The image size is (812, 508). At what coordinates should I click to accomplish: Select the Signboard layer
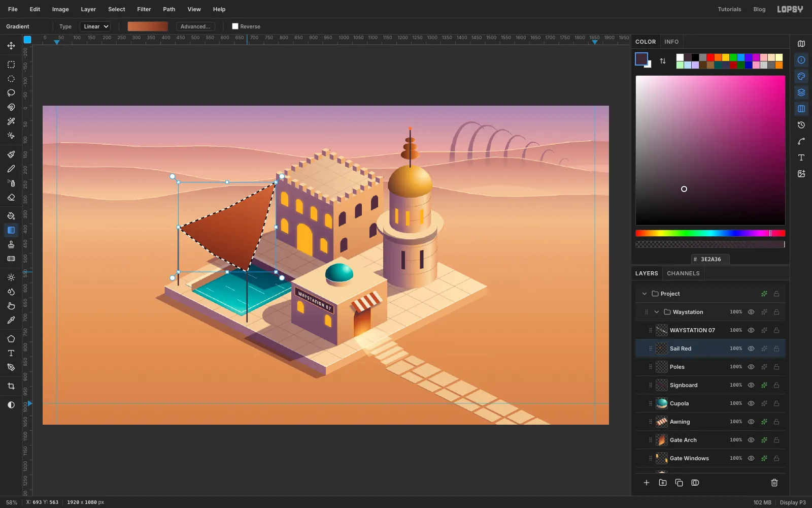tap(710, 385)
